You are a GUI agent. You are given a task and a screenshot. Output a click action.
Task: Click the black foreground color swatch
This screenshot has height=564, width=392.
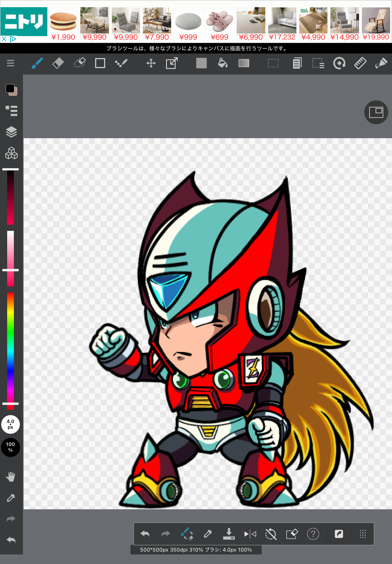point(10,88)
